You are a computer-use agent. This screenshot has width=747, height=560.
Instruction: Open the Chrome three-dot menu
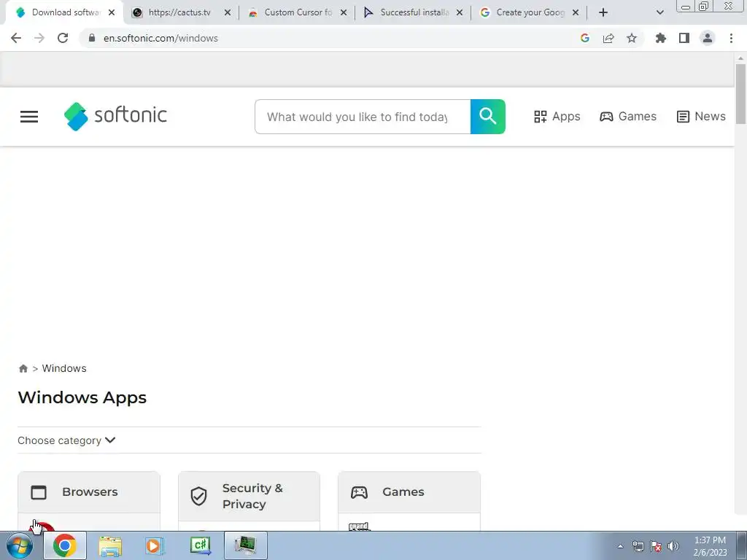coord(731,38)
